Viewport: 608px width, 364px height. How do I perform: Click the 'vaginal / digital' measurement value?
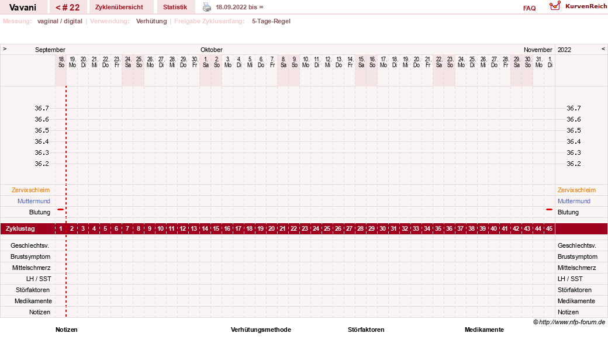tap(60, 21)
